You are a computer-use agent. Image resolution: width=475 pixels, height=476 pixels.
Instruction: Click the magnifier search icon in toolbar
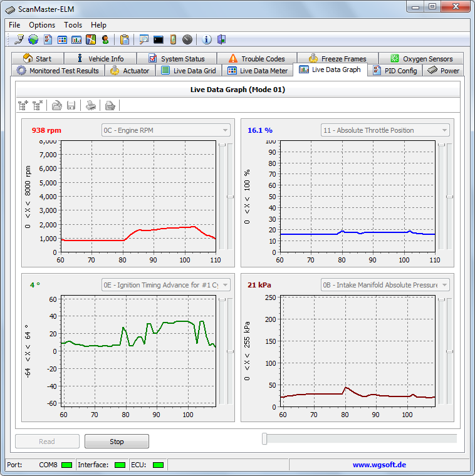[x=144, y=39]
